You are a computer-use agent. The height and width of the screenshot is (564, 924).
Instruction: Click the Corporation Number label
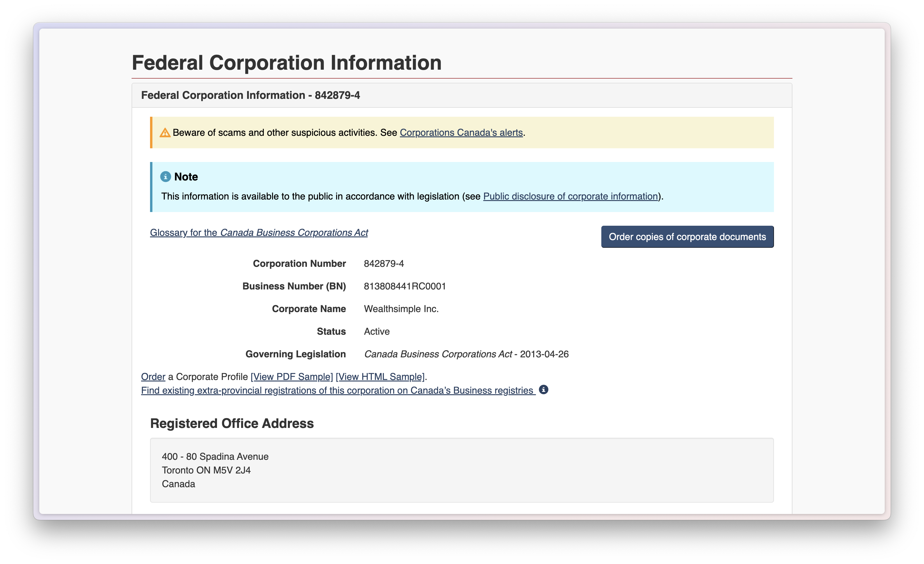click(299, 264)
